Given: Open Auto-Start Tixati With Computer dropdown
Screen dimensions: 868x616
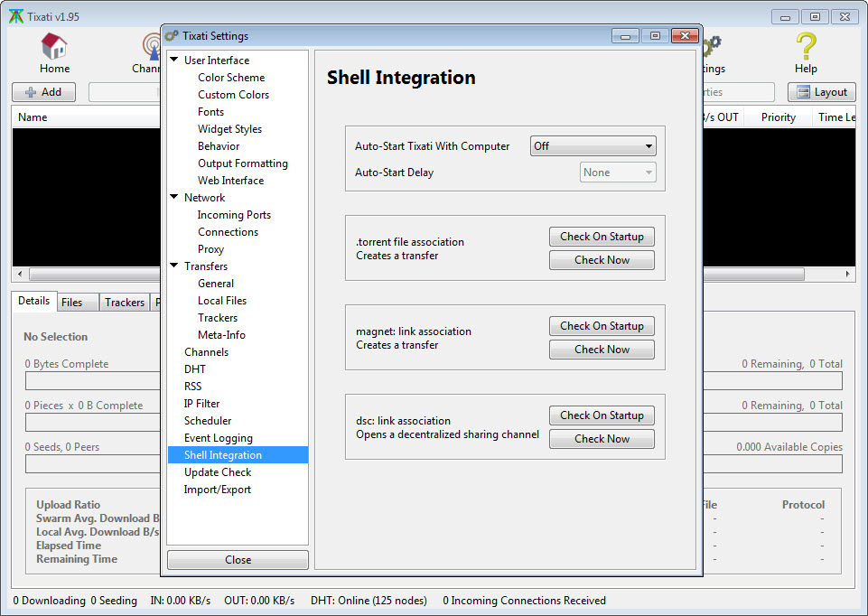Looking at the screenshot, I should click(x=593, y=146).
